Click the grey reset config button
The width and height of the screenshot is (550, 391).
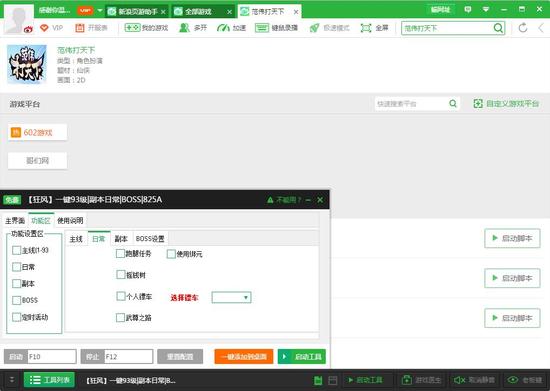(180, 357)
